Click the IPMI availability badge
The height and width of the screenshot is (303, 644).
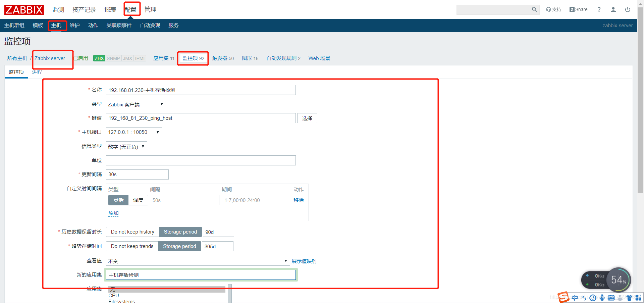click(x=140, y=58)
